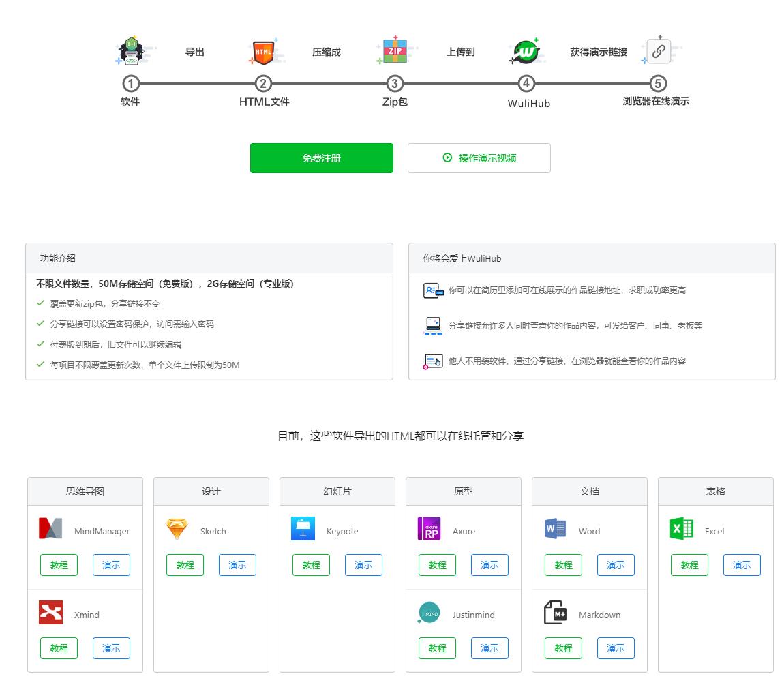Click step number 1 circle on timeline
This screenshot has width=784, height=687.
click(131, 84)
